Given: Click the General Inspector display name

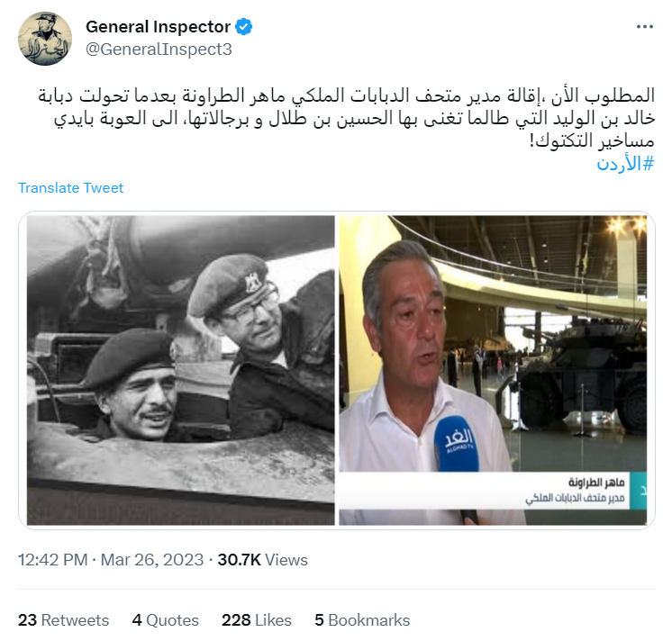Looking at the screenshot, I should tap(159, 26).
